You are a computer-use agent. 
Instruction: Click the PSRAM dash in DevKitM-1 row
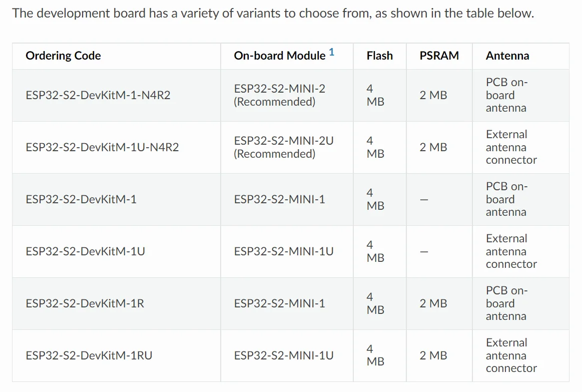(x=424, y=200)
